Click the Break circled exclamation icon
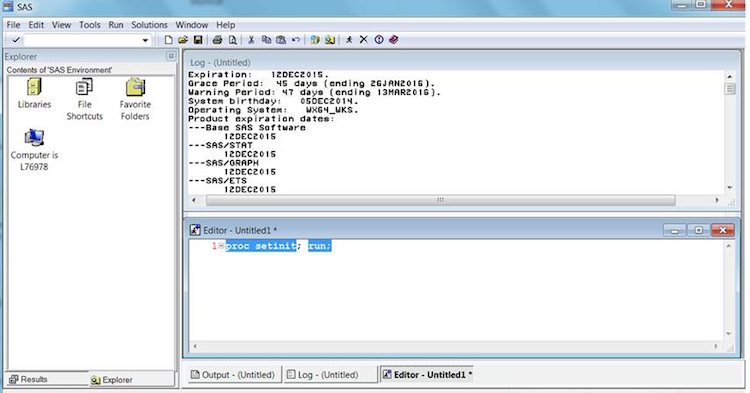Viewport: 750px width, 393px height. click(x=379, y=40)
